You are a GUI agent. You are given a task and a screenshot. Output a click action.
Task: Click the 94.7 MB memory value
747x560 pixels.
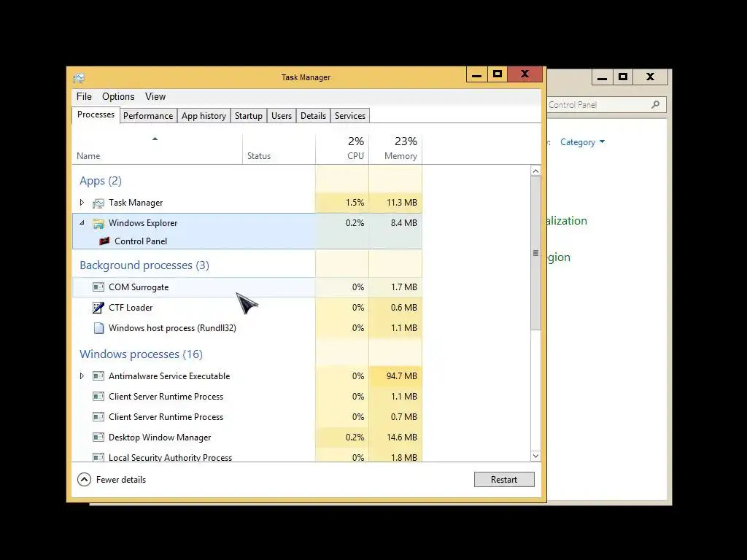[x=402, y=376]
